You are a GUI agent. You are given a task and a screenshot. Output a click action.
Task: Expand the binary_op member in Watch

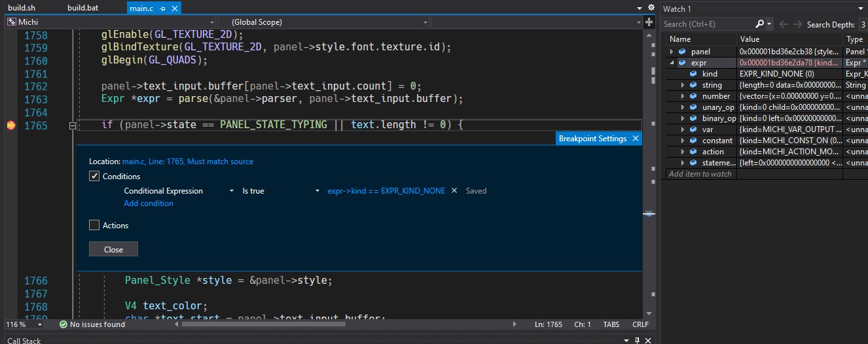(x=683, y=118)
